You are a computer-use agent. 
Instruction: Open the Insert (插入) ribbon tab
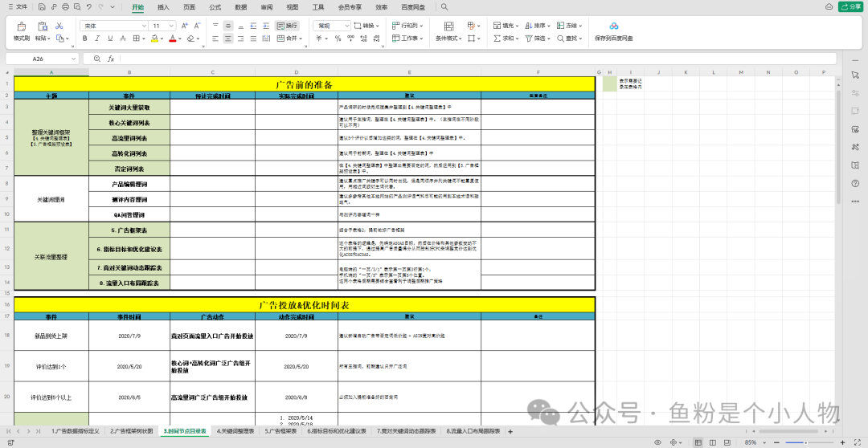point(163,7)
